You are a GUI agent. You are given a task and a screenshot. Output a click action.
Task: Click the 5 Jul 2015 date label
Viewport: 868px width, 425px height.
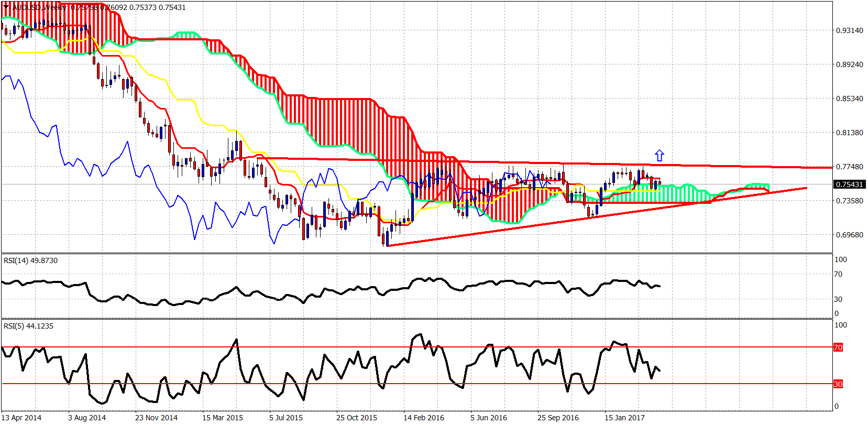286,418
